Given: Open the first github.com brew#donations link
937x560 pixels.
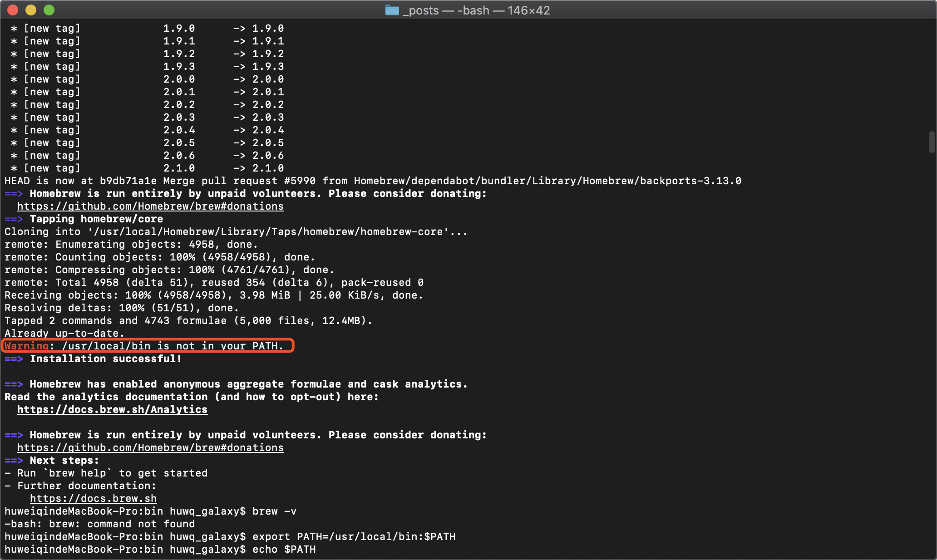Looking at the screenshot, I should [150, 206].
